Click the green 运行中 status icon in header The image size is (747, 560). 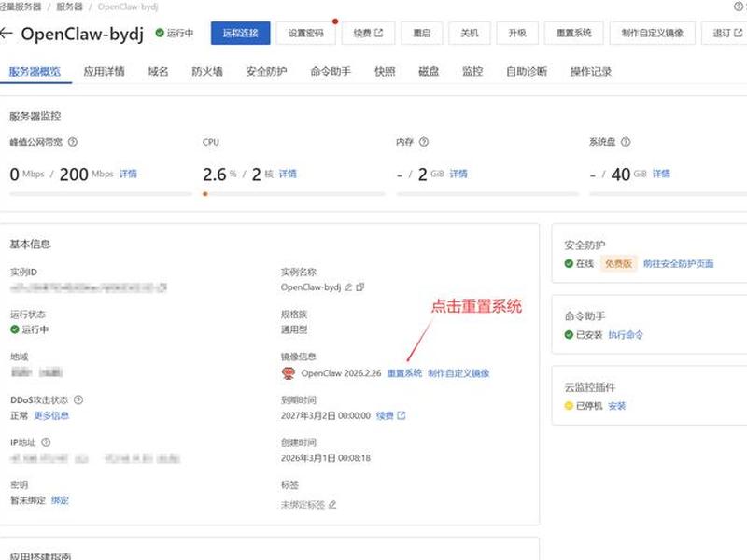160,33
